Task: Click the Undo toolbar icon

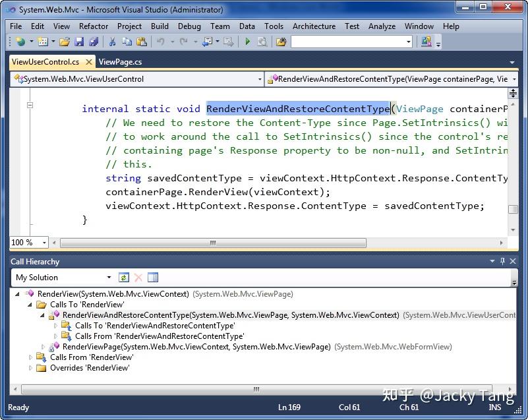Action: pyautogui.click(x=160, y=41)
